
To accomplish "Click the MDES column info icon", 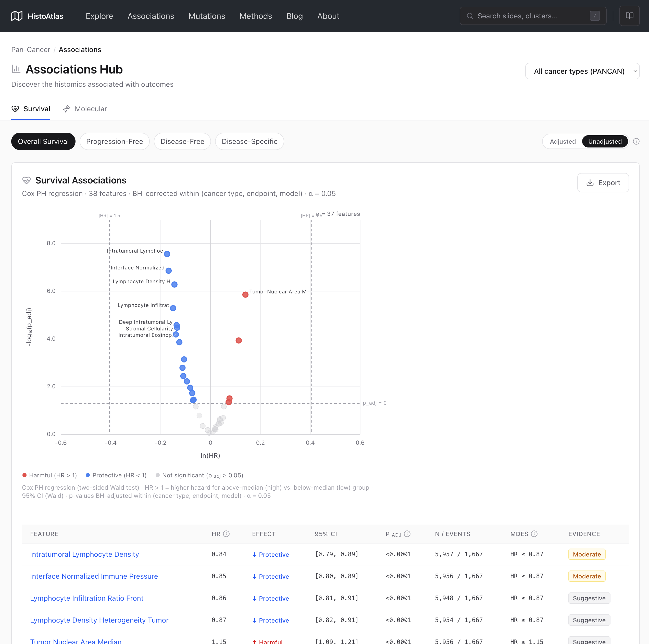I will [x=534, y=534].
